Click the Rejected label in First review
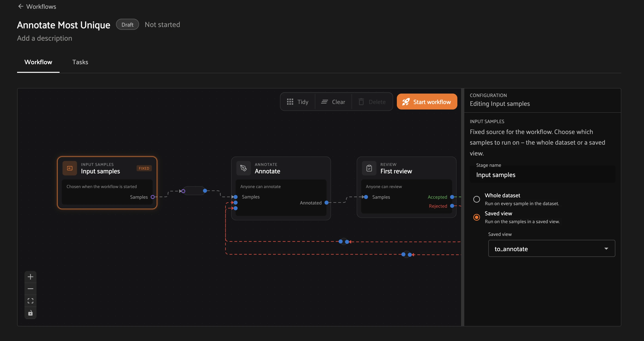644x341 pixels. [438, 206]
